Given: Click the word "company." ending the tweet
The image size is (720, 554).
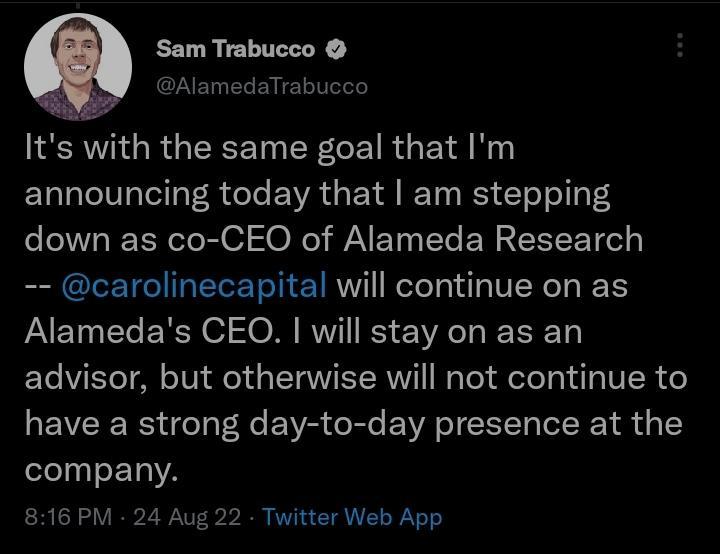Looking at the screenshot, I should click(x=100, y=470).
